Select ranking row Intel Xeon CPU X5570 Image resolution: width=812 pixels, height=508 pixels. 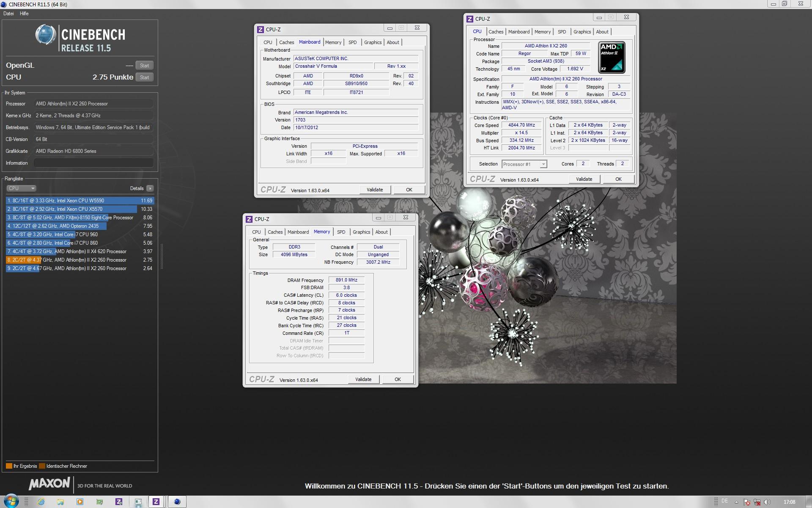(80, 209)
